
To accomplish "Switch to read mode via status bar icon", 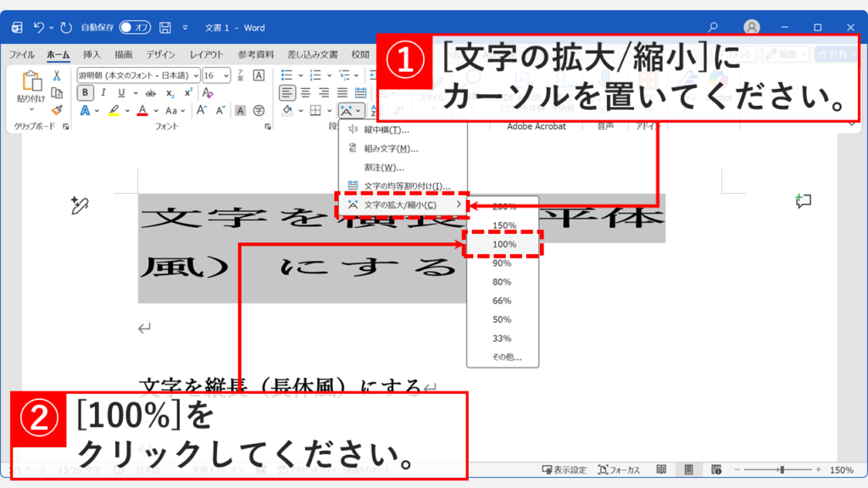I will (x=660, y=469).
